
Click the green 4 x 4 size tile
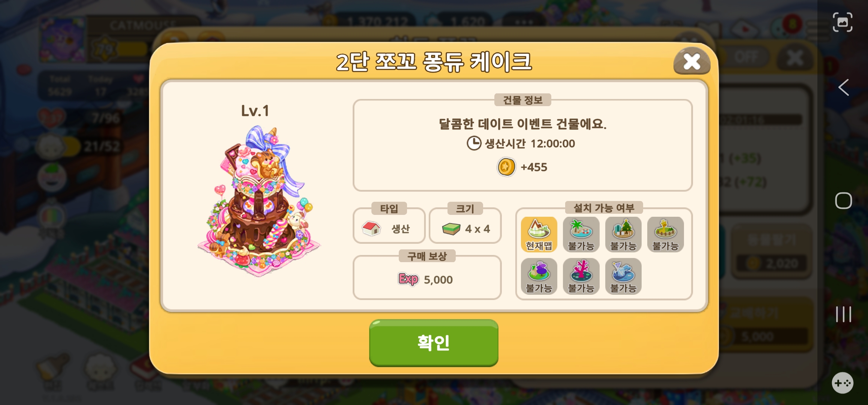tap(451, 229)
